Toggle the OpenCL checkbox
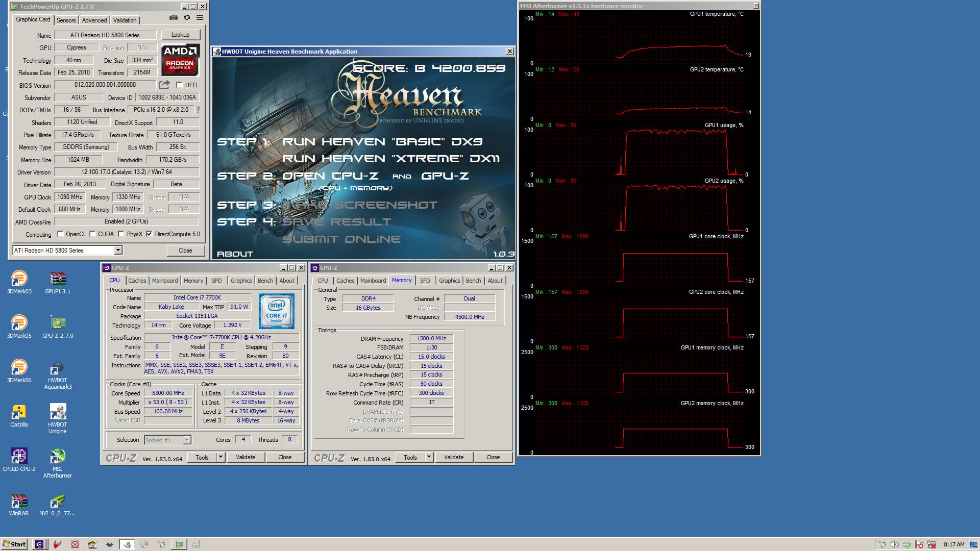This screenshot has height=551, width=980. [60, 234]
